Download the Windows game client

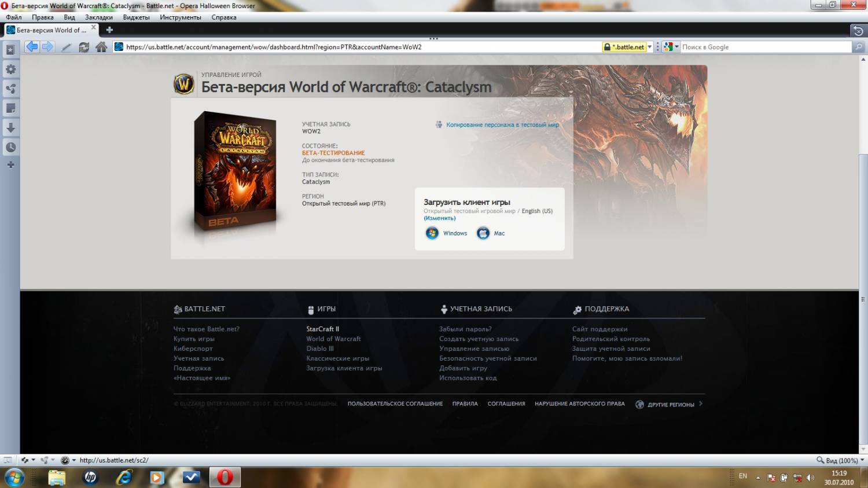pos(446,233)
